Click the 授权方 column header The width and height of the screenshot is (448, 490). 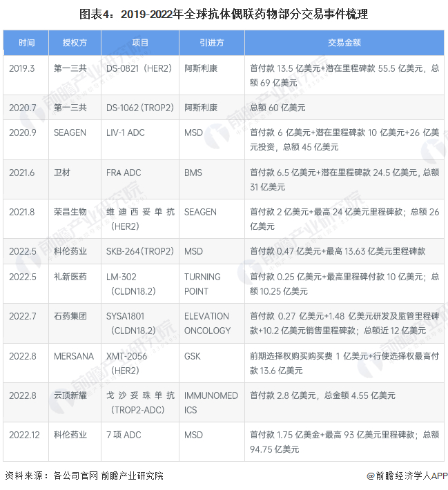[75, 43]
